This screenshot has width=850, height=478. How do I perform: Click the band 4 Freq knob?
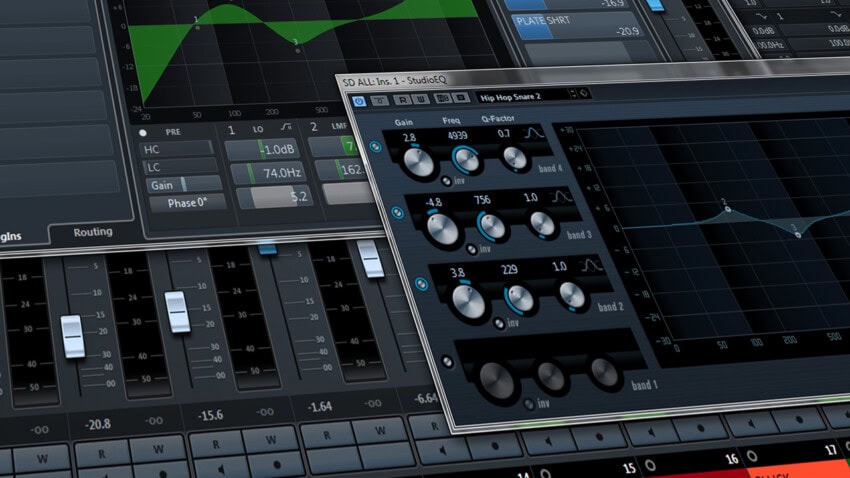point(467,159)
